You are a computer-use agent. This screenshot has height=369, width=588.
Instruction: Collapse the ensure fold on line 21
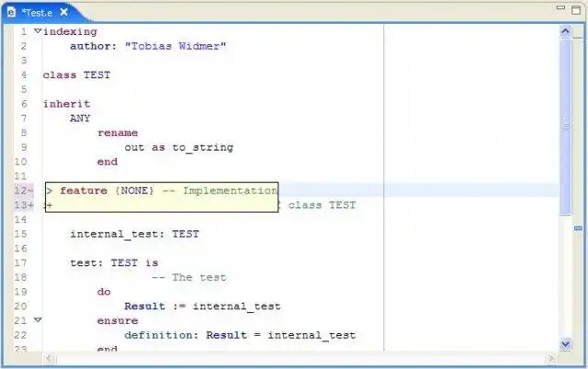[x=38, y=320]
